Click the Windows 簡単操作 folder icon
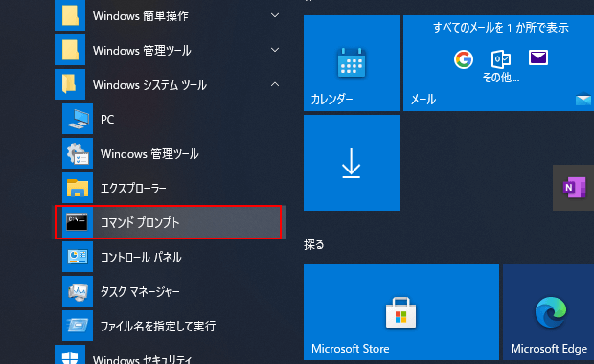Screen dimensions: 594x364 pyautogui.click(x=70, y=15)
